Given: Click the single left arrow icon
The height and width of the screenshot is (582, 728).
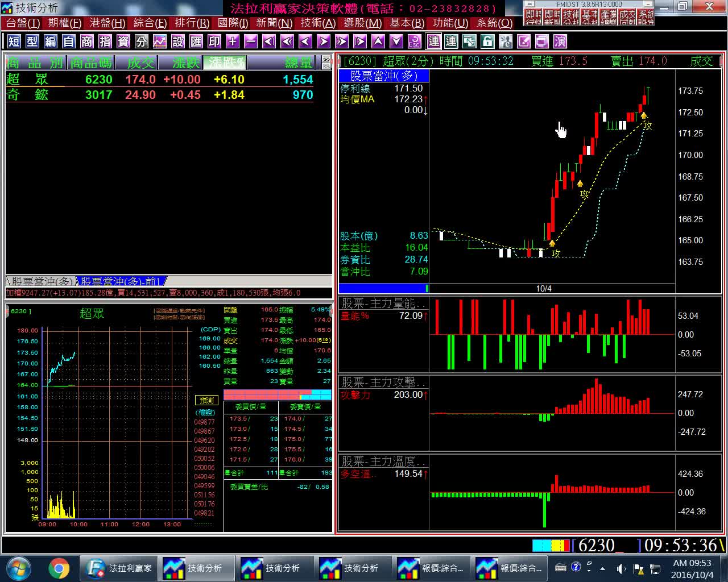Looking at the screenshot, I should pyautogui.click(x=305, y=41).
